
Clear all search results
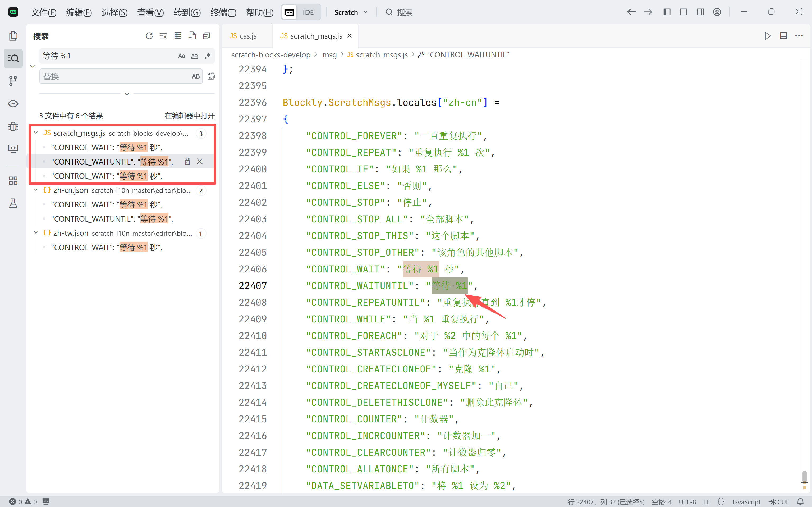(x=163, y=36)
